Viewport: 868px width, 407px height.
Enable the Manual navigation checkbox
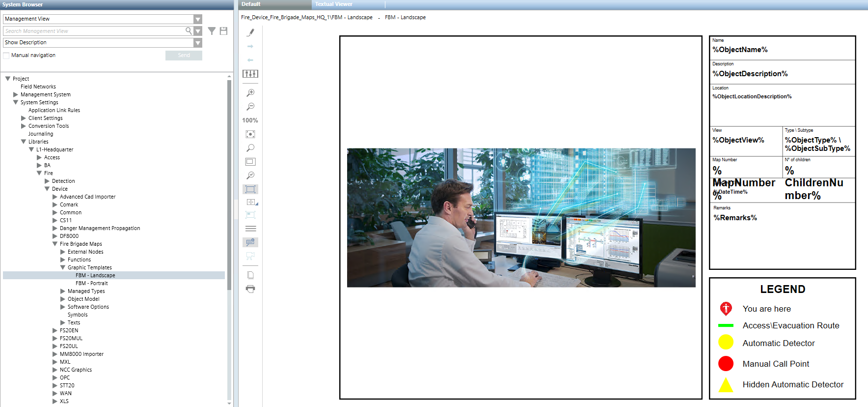(x=6, y=56)
